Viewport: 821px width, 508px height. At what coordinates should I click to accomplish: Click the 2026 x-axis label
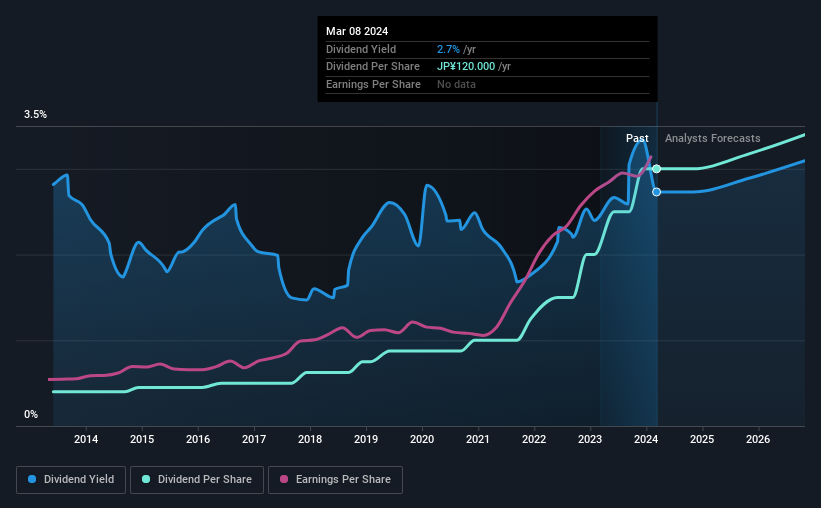coord(758,439)
